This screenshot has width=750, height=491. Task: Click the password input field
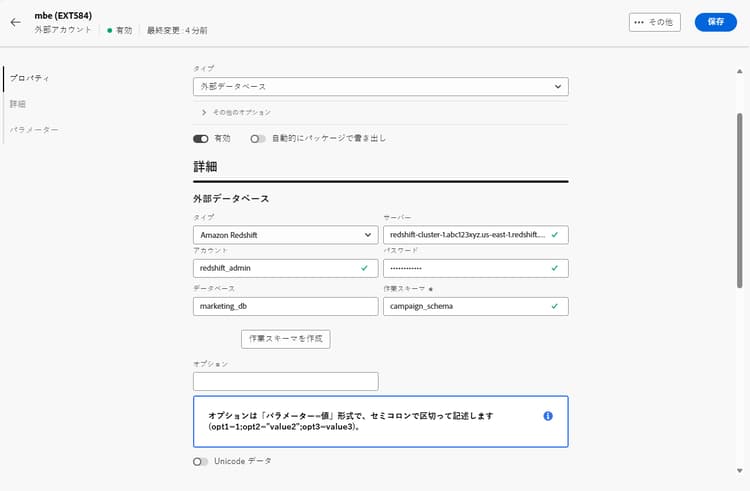click(x=475, y=268)
